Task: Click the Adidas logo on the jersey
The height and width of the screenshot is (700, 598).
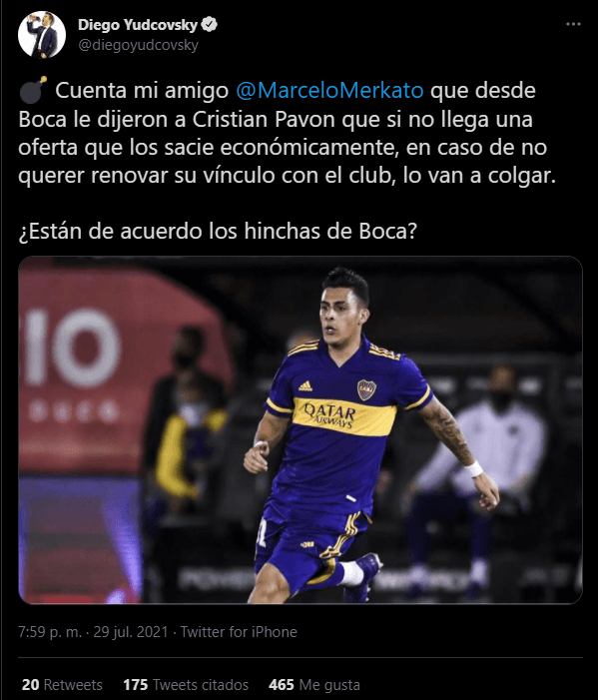Action: [305, 386]
